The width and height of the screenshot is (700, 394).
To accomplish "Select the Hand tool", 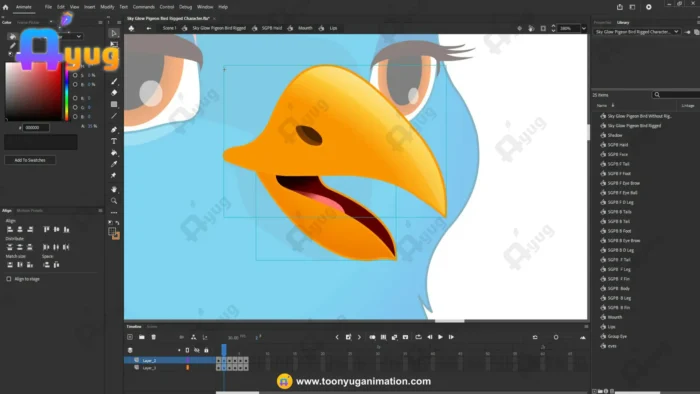I will point(114,189).
